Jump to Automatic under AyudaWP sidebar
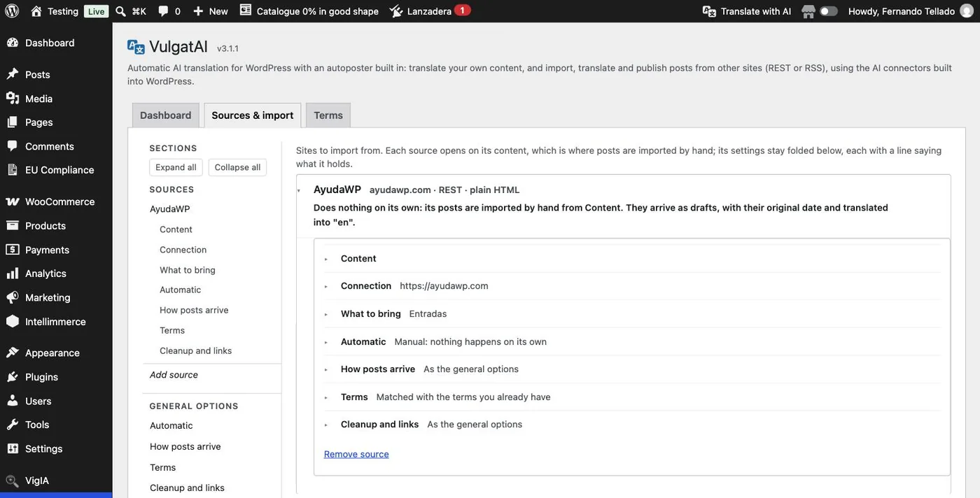This screenshot has height=498, width=980. pyautogui.click(x=181, y=290)
